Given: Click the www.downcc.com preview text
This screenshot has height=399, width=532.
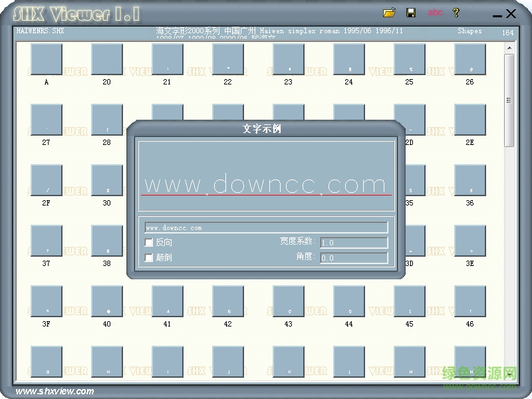Looking at the screenshot, I should (265, 184).
